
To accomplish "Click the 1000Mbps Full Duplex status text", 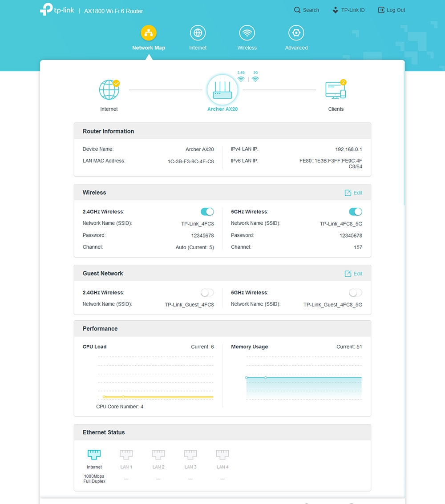I will [x=94, y=479].
